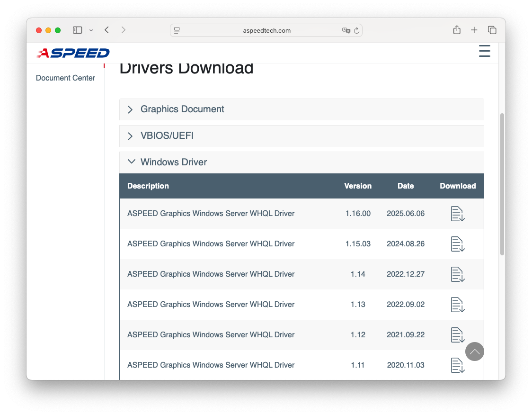Download driver version 1.13
Viewport: 532px width, 415px height.
click(x=457, y=305)
